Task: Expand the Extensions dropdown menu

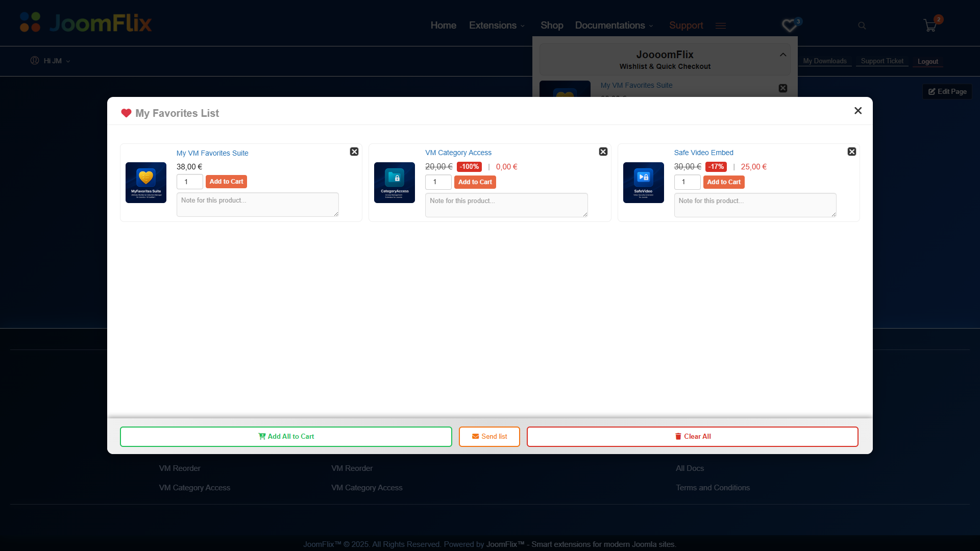Action: (x=497, y=26)
